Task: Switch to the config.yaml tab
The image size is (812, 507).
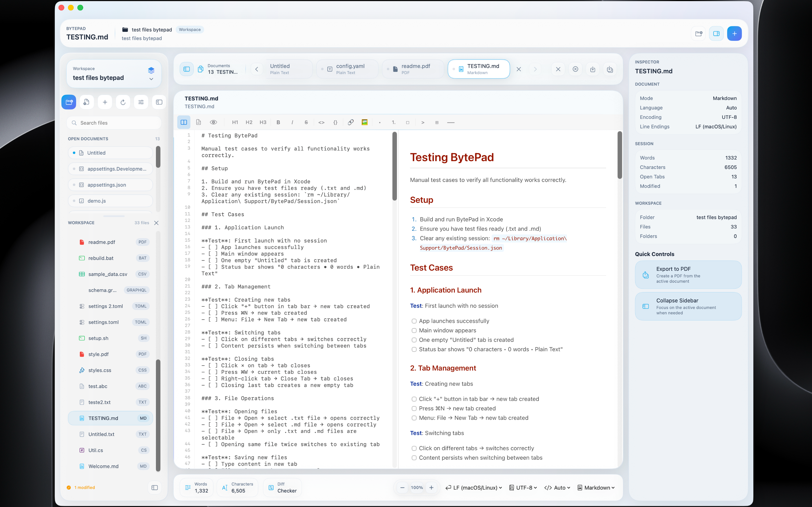Action: click(347, 69)
